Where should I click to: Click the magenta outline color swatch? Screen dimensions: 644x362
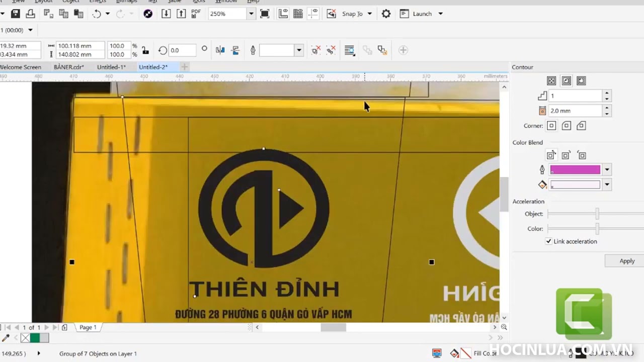(x=575, y=169)
